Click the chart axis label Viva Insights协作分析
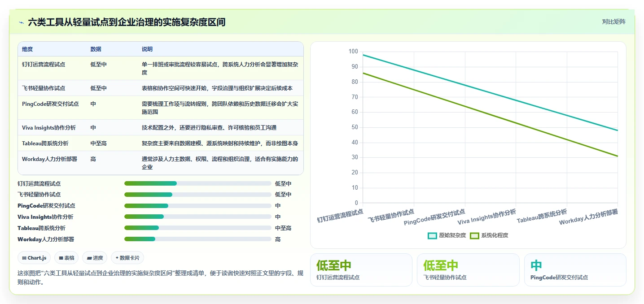 (x=487, y=217)
